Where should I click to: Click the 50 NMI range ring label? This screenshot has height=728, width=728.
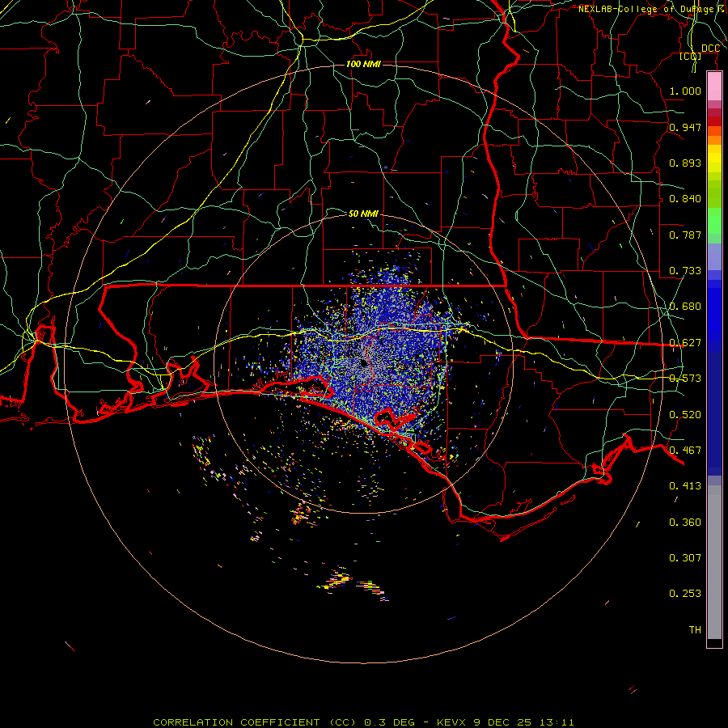(363, 214)
